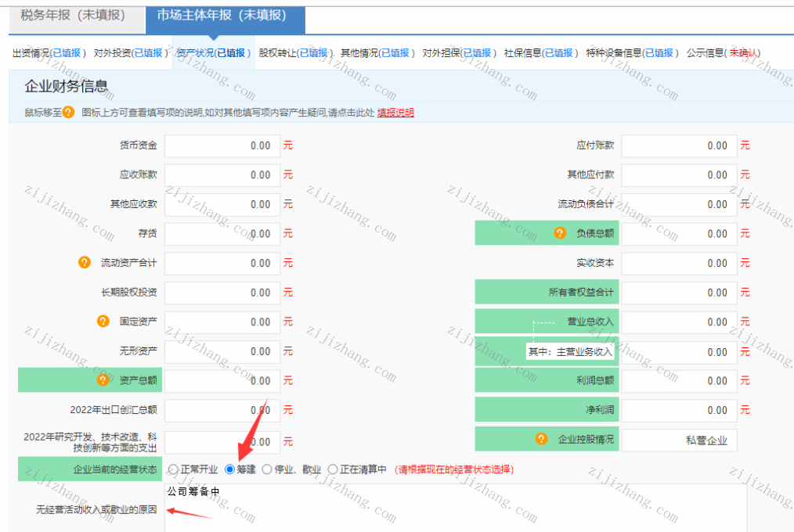The height and width of the screenshot is (532, 794).
Task: Select 正在清算中 radio button
Action: (x=333, y=469)
